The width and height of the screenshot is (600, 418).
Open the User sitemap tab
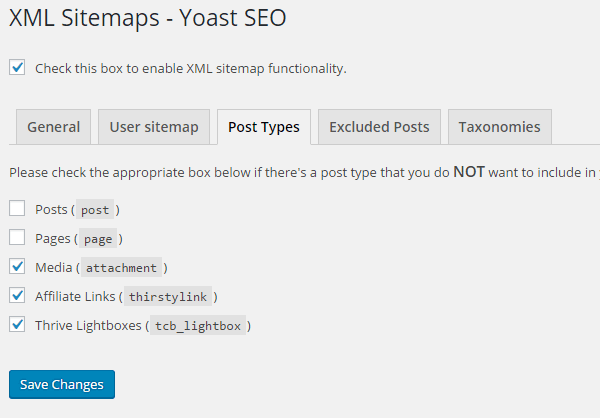[154, 127]
